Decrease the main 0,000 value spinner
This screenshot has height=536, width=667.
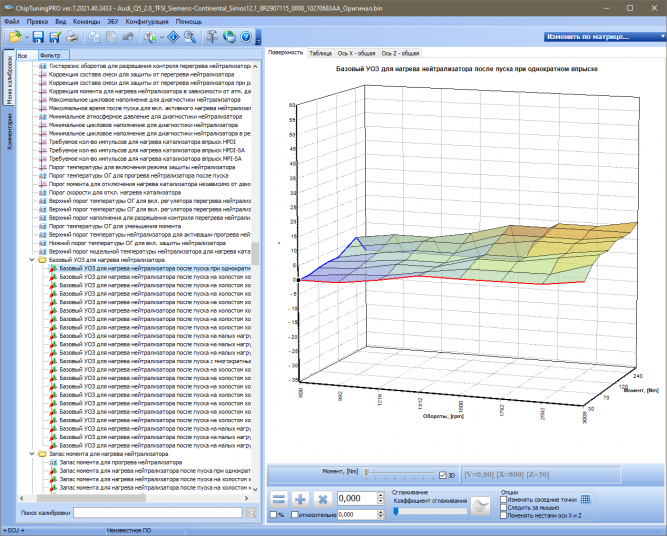coord(381,502)
